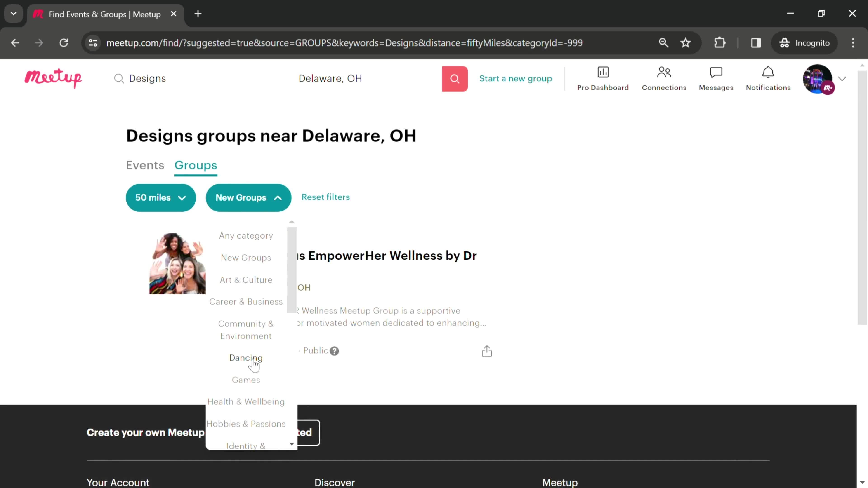View site information icon in address bar
Image resolution: width=868 pixels, height=488 pixels.
point(93,43)
